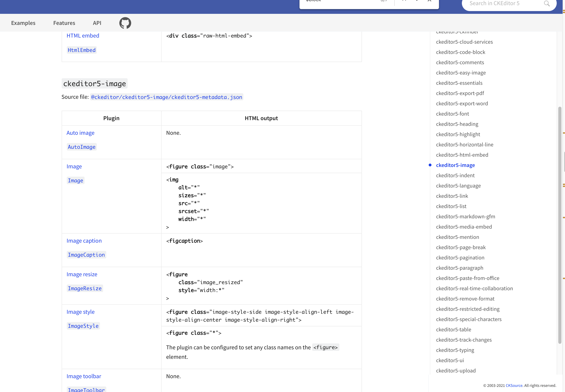
Task: Open the ImageResize API reference
Action: pyautogui.click(x=85, y=288)
